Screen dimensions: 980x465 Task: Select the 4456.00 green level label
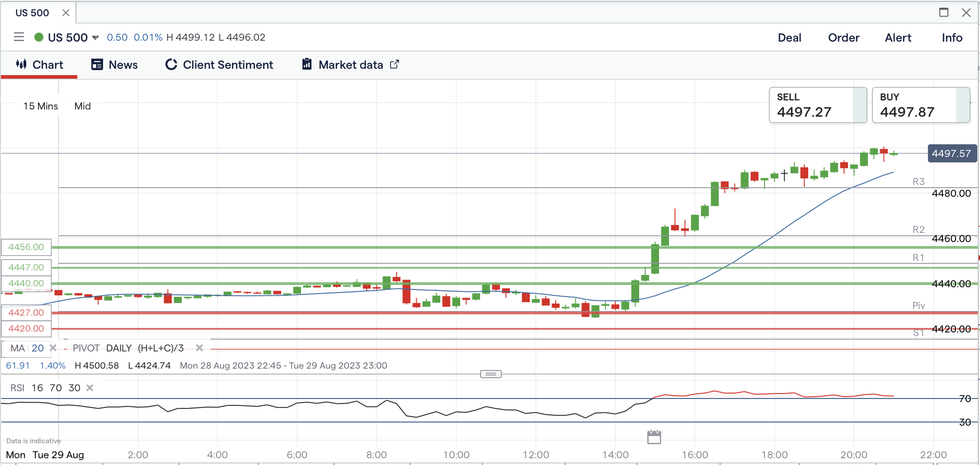tap(26, 247)
